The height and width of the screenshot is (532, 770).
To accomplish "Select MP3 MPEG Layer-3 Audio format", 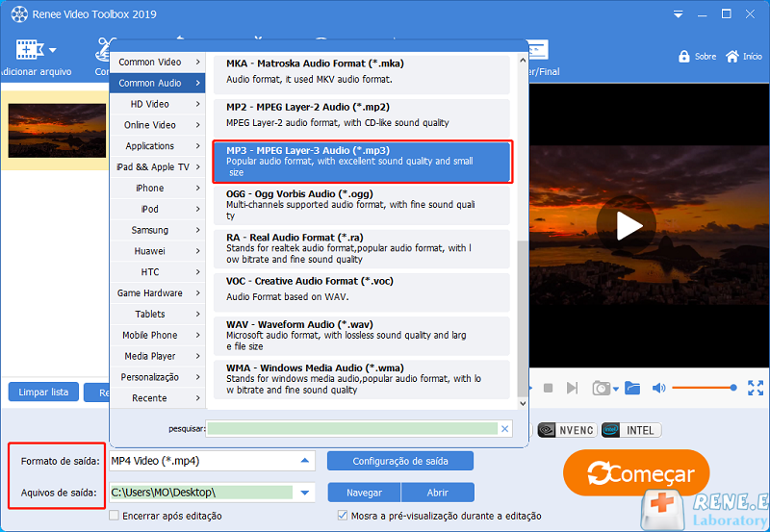I will coord(362,162).
